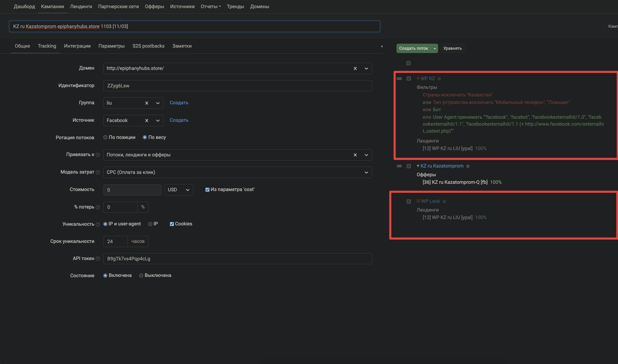618x364 pixels.
Task: Click the Уравнять button
Action: pyautogui.click(x=453, y=49)
